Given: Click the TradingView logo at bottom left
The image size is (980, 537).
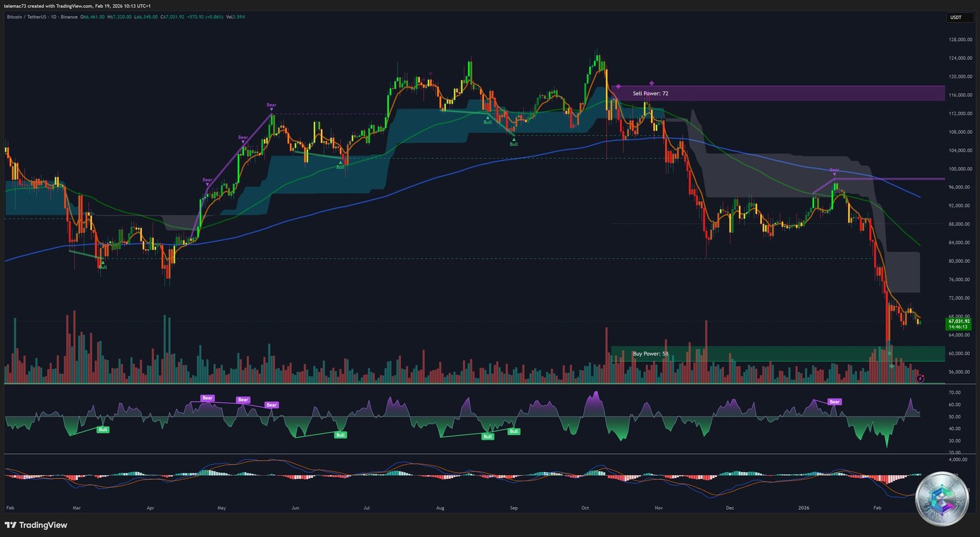Looking at the screenshot, I should (x=36, y=525).
